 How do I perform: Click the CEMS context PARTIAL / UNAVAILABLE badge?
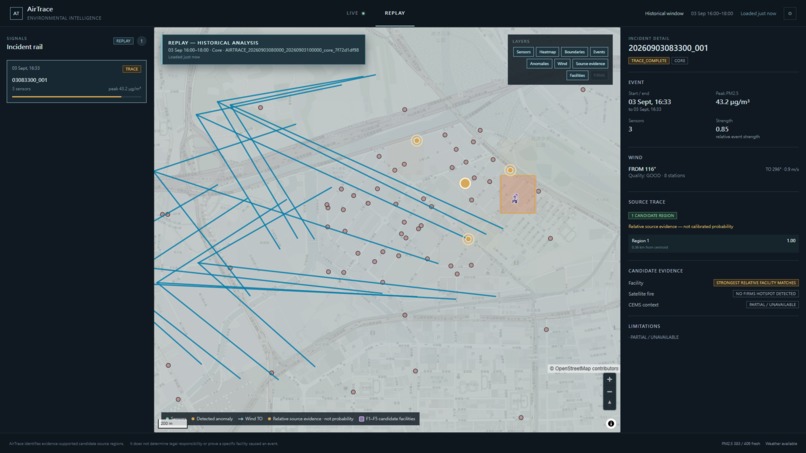[x=772, y=304]
